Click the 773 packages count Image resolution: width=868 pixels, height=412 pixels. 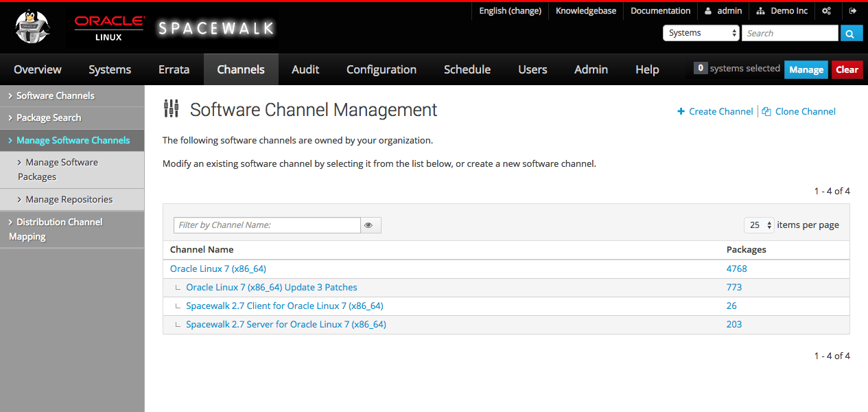click(734, 287)
